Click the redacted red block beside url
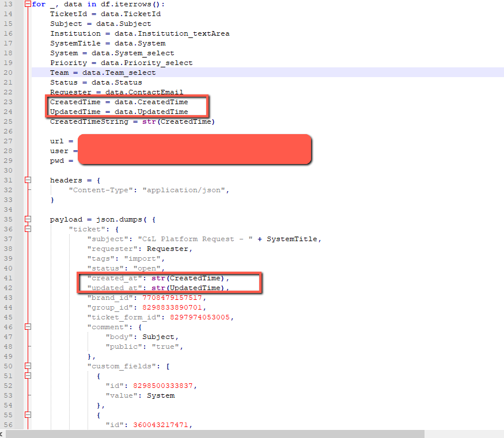The image size is (504, 438). 194,150
